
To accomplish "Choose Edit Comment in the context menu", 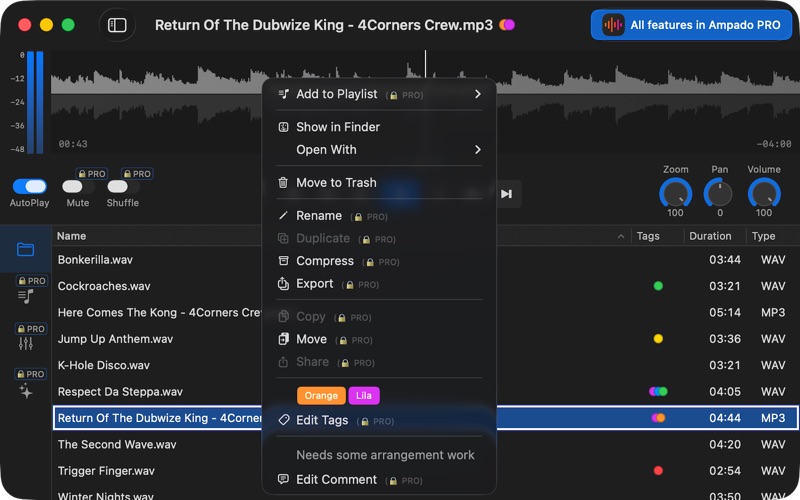I will pos(379,480).
